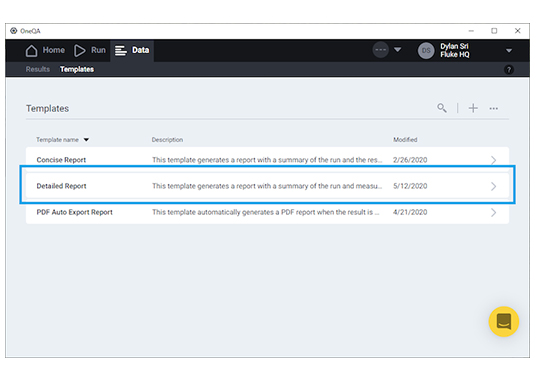
Task: Click the Templates page heading
Action: (47, 108)
